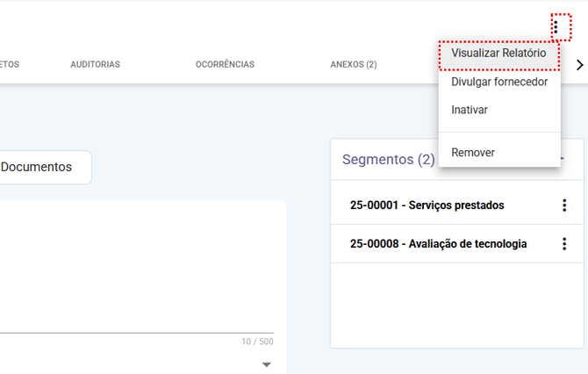
Task: Click the 10 / 500 character counter
Action: pyautogui.click(x=257, y=342)
